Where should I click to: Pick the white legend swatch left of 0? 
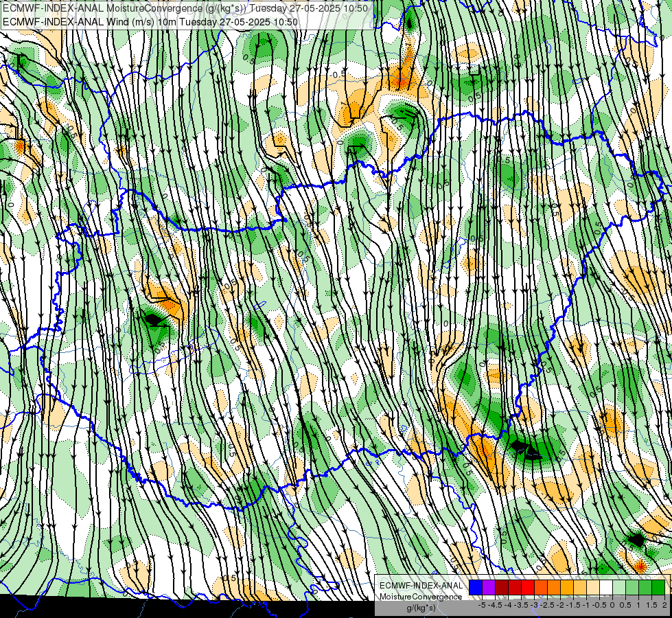606,587
